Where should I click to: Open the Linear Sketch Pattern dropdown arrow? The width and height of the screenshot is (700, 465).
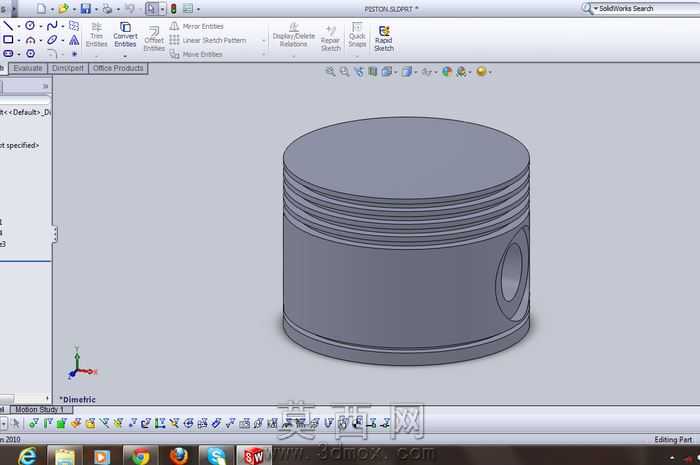[263, 41]
